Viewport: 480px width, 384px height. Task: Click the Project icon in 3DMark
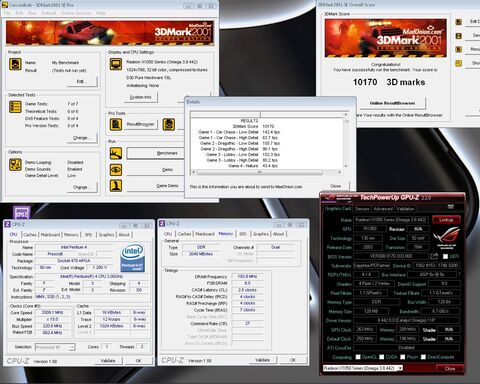click(x=15, y=64)
